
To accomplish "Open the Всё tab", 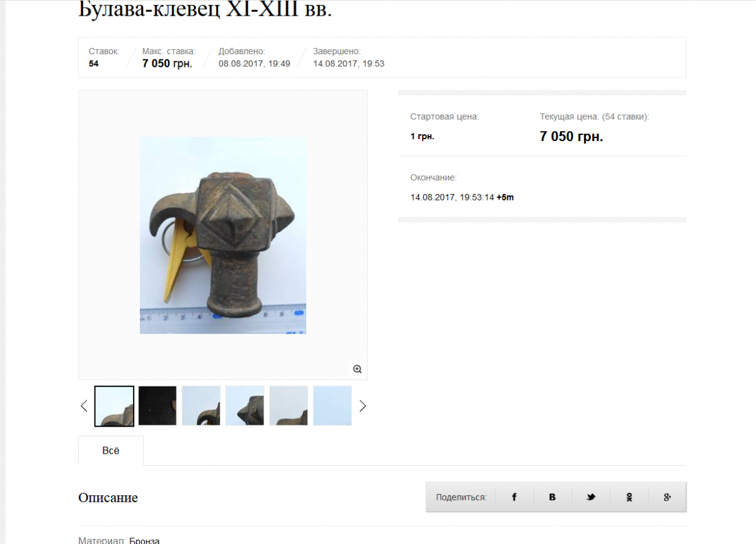I will (111, 451).
